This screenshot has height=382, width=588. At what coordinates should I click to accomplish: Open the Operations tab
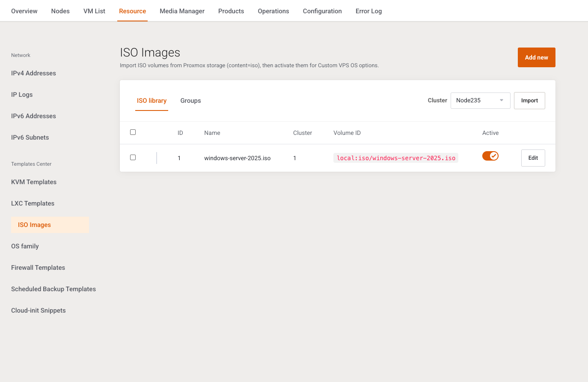click(x=273, y=11)
